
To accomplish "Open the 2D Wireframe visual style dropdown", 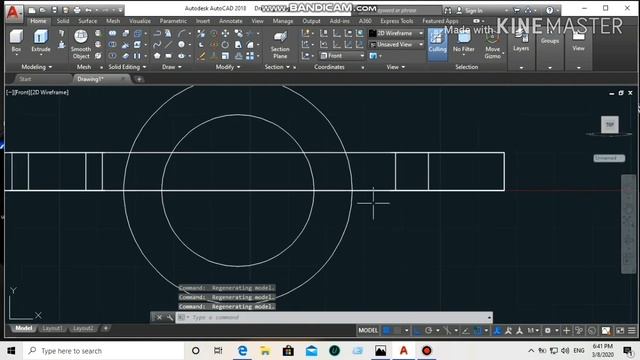I will point(396,33).
